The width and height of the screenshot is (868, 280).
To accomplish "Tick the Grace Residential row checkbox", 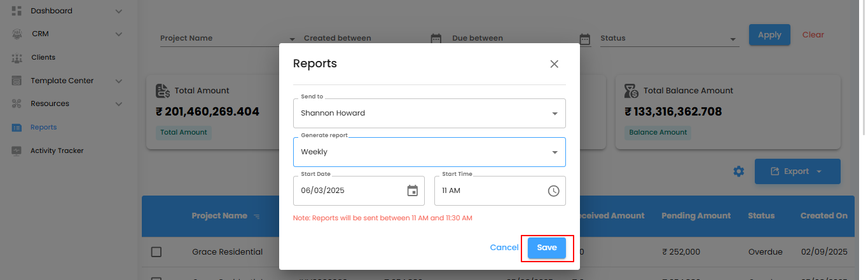I will 156,252.
